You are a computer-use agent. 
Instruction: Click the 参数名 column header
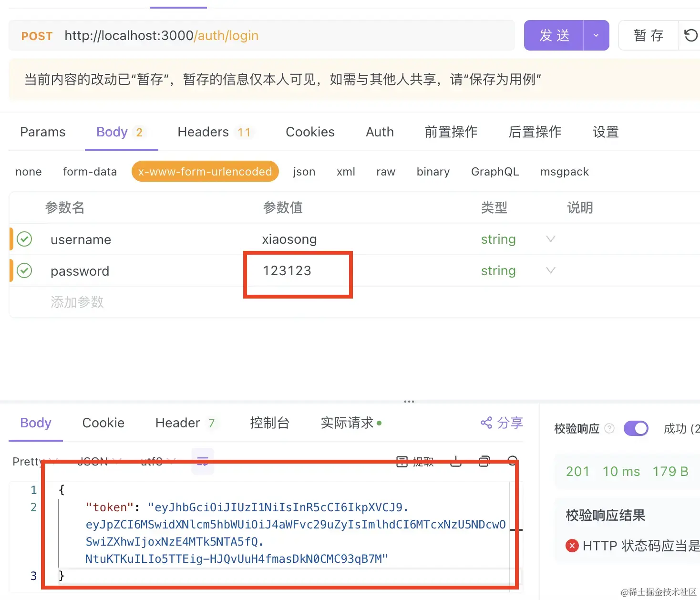tap(65, 207)
